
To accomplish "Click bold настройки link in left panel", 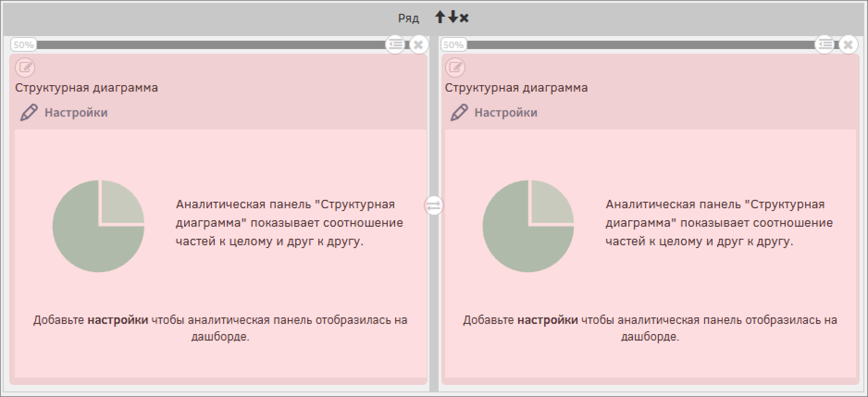I will click(118, 320).
